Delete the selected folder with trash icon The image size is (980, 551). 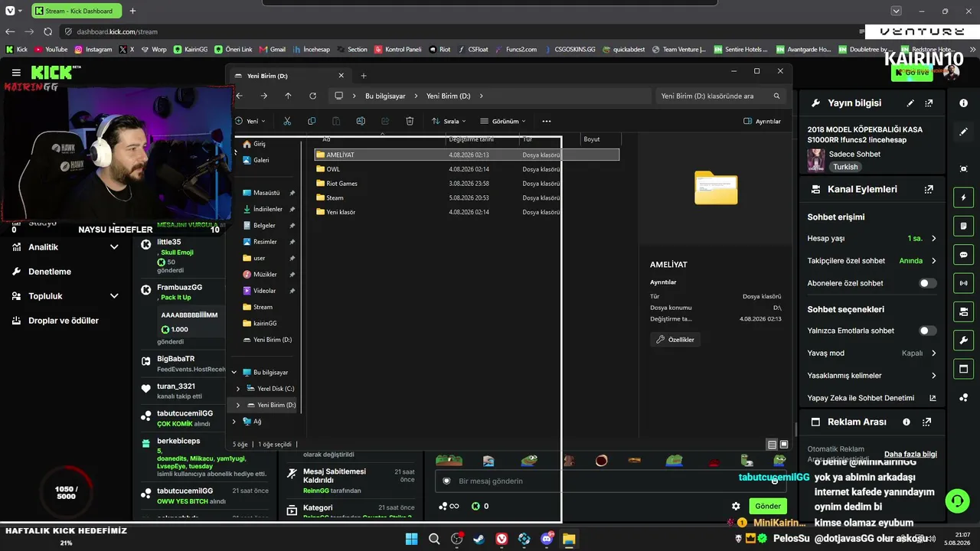pyautogui.click(x=410, y=121)
